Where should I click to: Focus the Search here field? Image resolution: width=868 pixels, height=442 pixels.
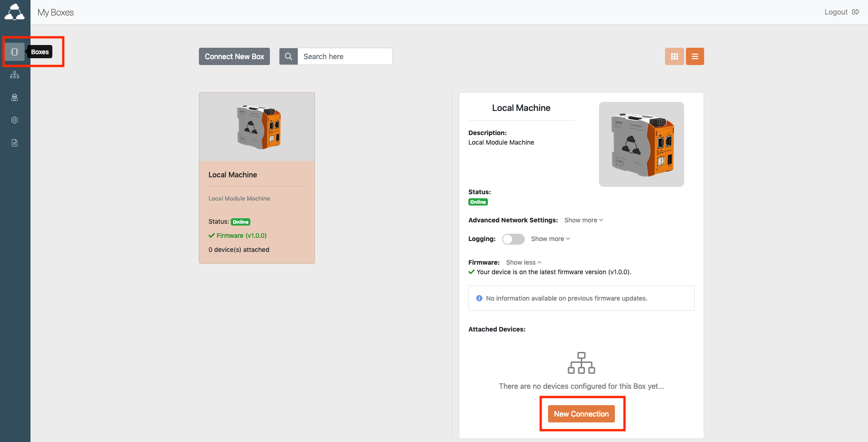(x=345, y=56)
